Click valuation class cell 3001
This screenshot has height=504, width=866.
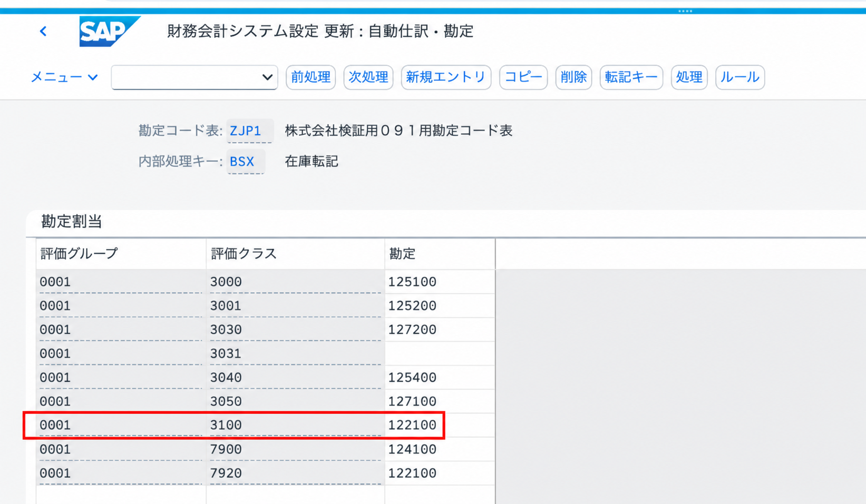[x=295, y=305]
